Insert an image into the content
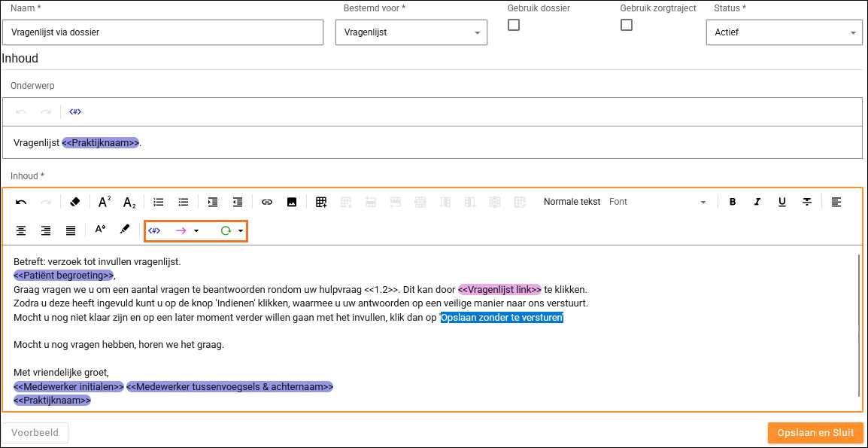This screenshot has width=868, height=448. pyautogui.click(x=292, y=202)
